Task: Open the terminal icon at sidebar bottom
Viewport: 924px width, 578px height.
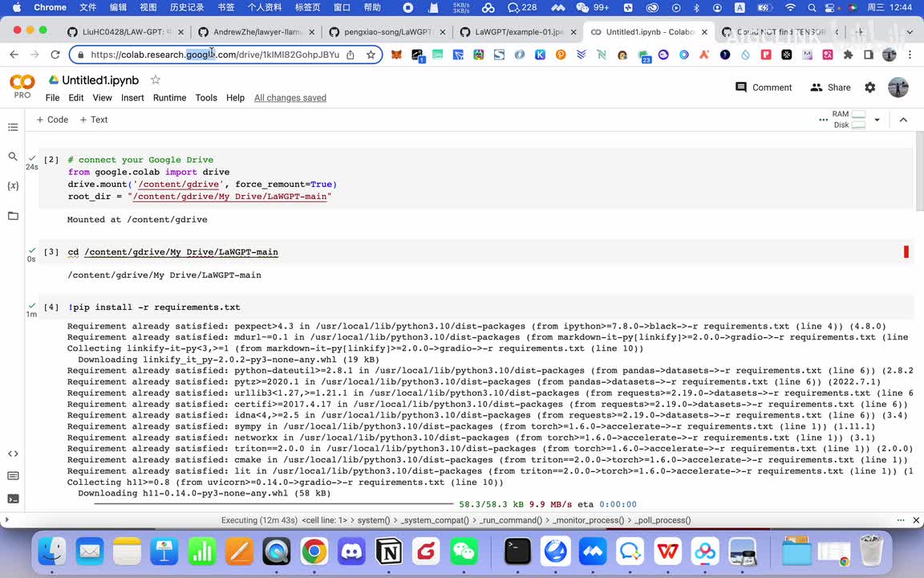Action: coord(13,499)
